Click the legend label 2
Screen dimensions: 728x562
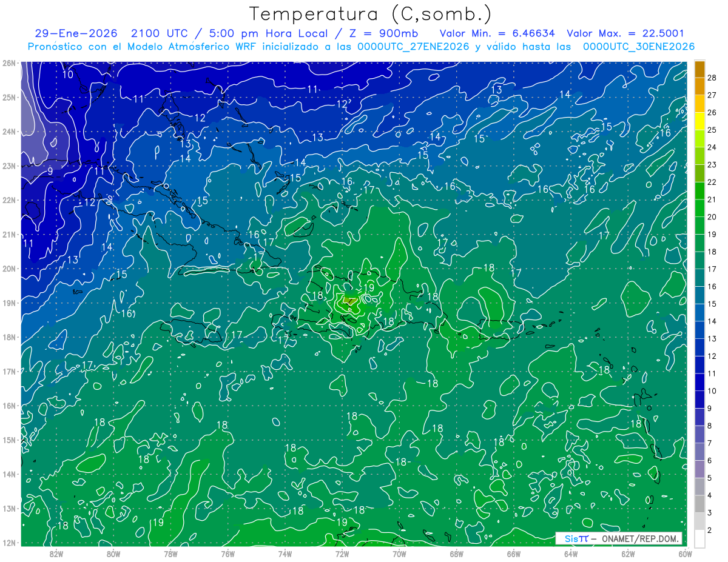(710, 530)
